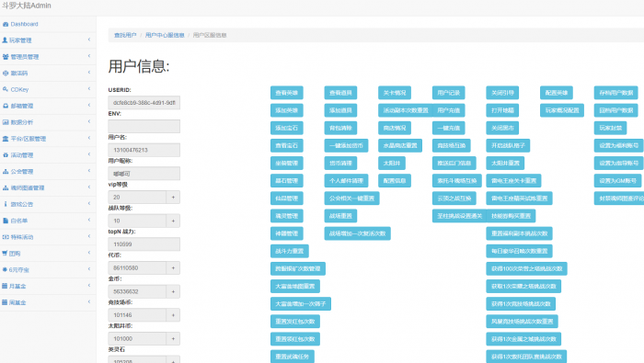This screenshot has width=644, height=363.
Task: Expand the 玩家管理 menu chevron
Action: coord(89,40)
